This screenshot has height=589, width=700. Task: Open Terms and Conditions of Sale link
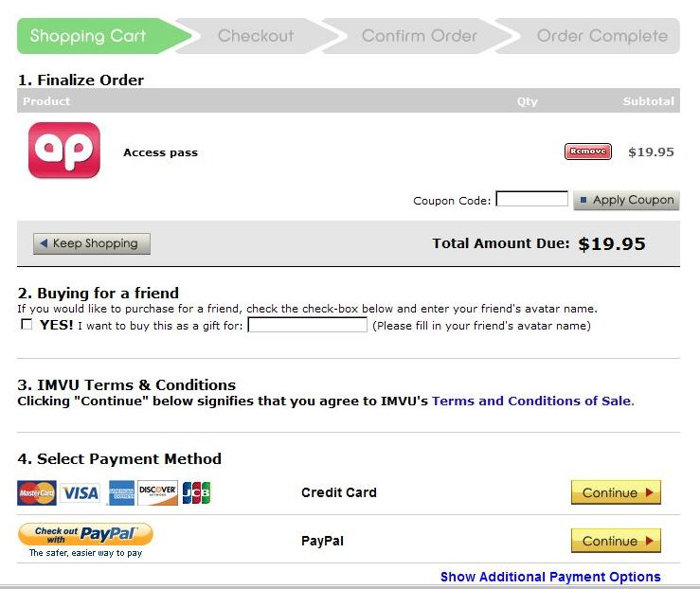tap(530, 401)
